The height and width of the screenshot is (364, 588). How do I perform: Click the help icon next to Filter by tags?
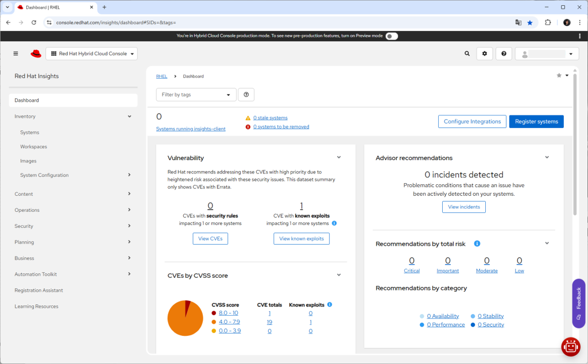pyautogui.click(x=246, y=95)
